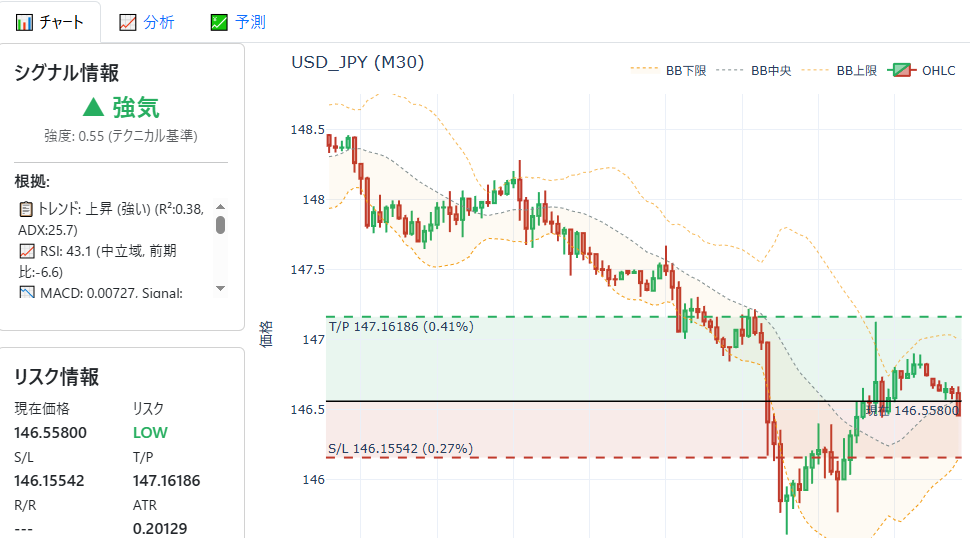Click the green LOW risk value
The image size is (970, 538).
[x=150, y=433]
